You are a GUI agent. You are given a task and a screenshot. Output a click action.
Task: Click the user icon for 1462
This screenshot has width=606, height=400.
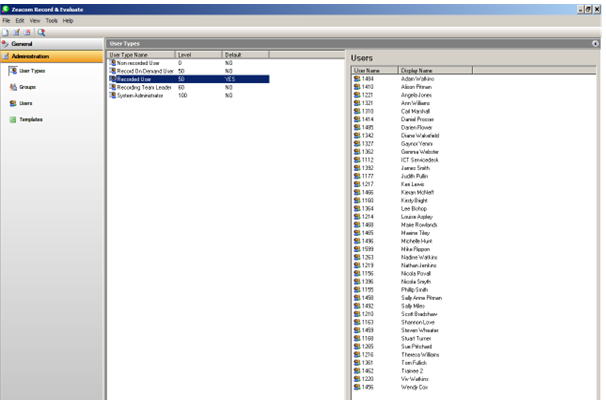tap(357, 371)
